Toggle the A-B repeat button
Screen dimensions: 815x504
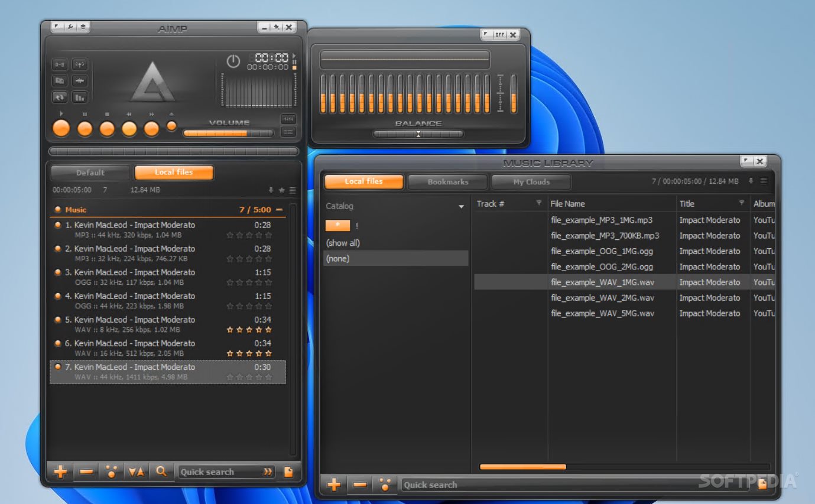click(x=60, y=64)
